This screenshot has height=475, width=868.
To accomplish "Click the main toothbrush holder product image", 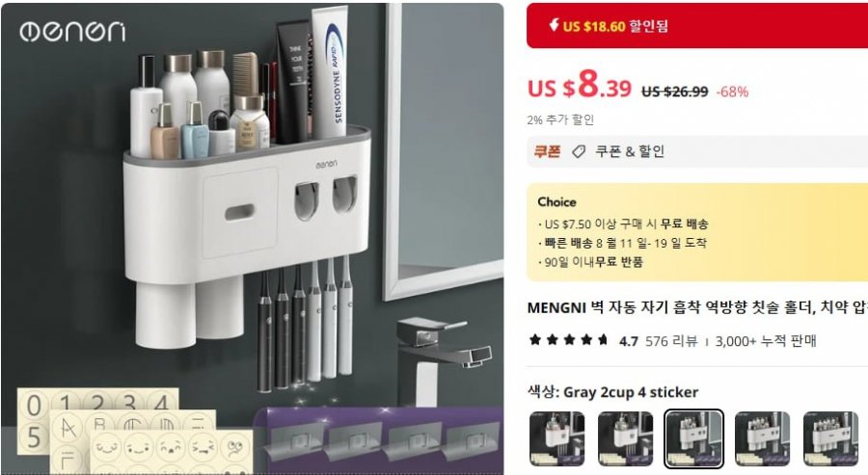I will coord(253,238).
